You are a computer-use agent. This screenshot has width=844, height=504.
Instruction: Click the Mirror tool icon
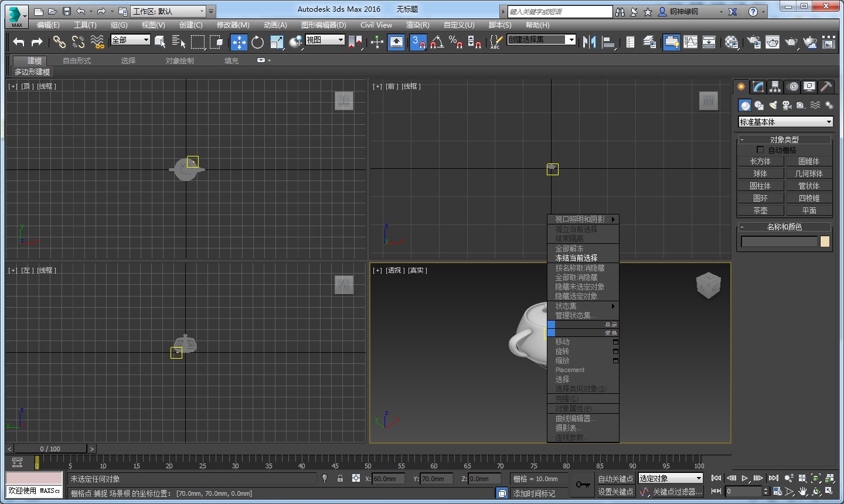[589, 42]
